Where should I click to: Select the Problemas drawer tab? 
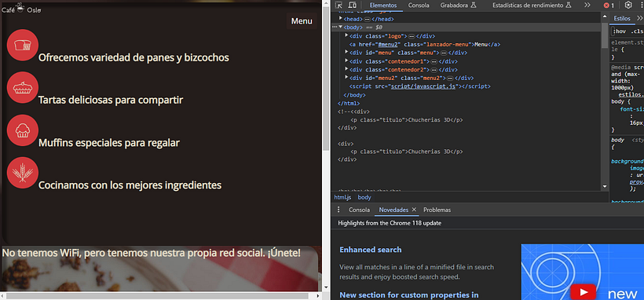[437, 210]
